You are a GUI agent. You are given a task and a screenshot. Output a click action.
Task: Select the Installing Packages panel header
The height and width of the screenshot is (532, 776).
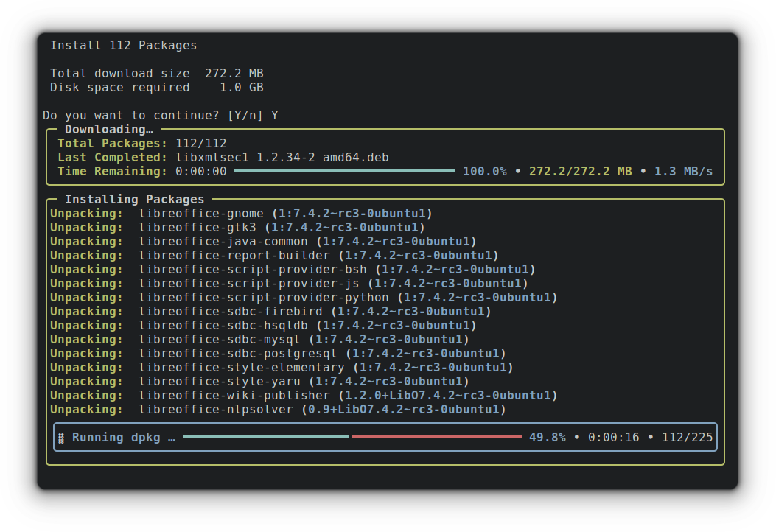[x=134, y=199]
